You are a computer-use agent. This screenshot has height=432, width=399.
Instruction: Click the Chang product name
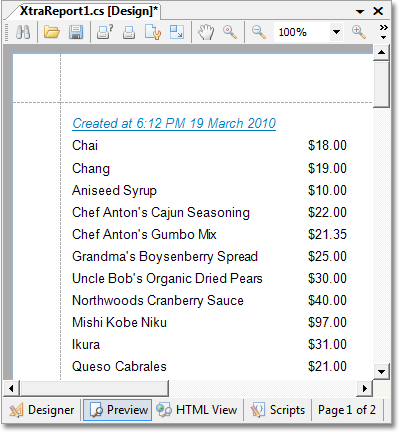point(91,169)
